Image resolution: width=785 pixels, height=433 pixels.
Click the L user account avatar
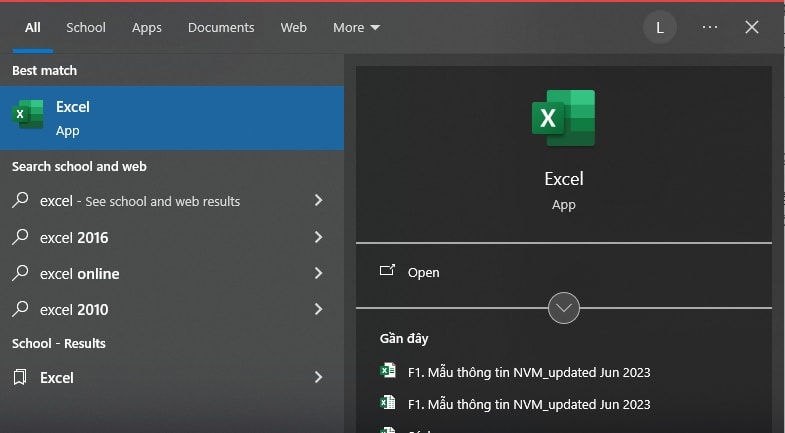pos(660,28)
